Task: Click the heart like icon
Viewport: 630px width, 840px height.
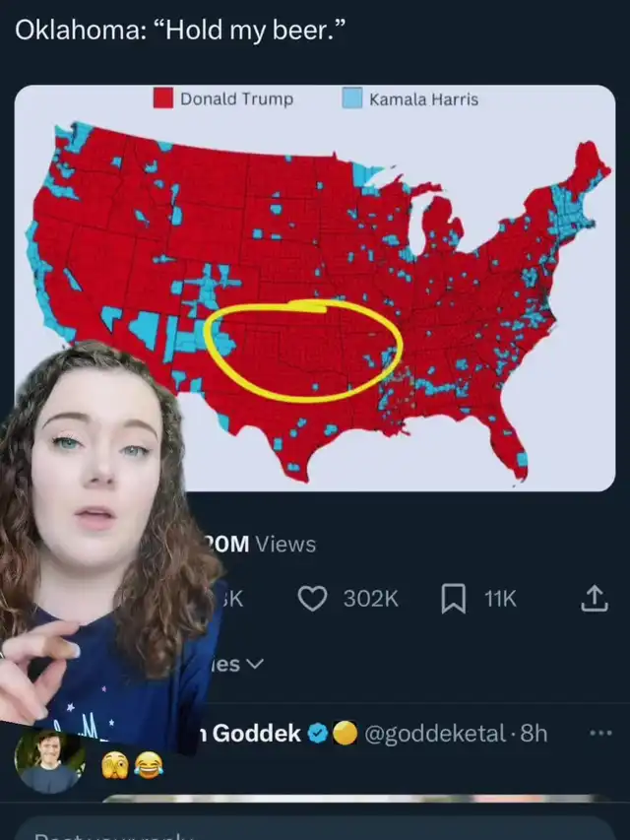Action: point(312,599)
